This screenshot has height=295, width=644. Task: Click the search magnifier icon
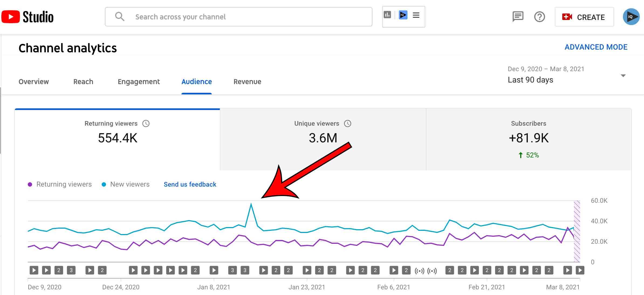(x=119, y=17)
